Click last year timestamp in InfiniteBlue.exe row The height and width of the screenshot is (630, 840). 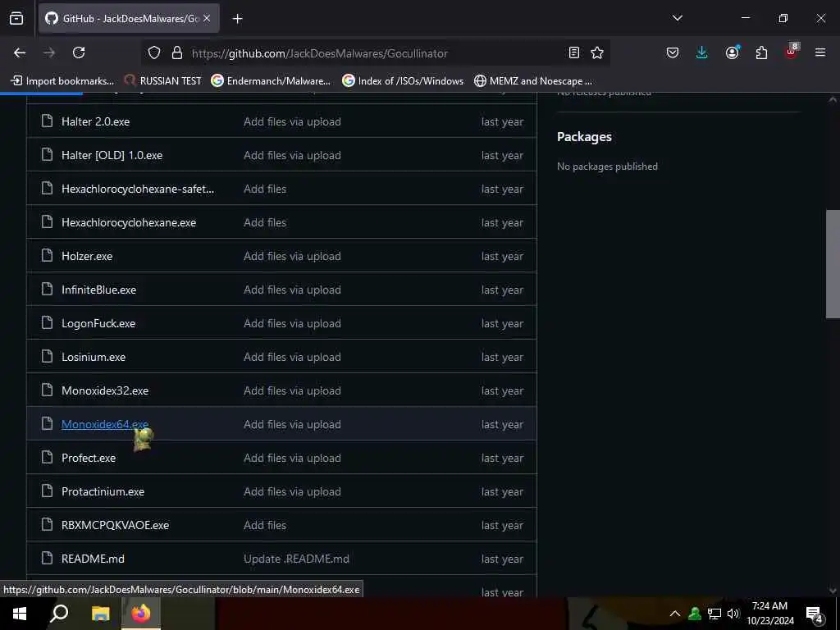click(502, 290)
